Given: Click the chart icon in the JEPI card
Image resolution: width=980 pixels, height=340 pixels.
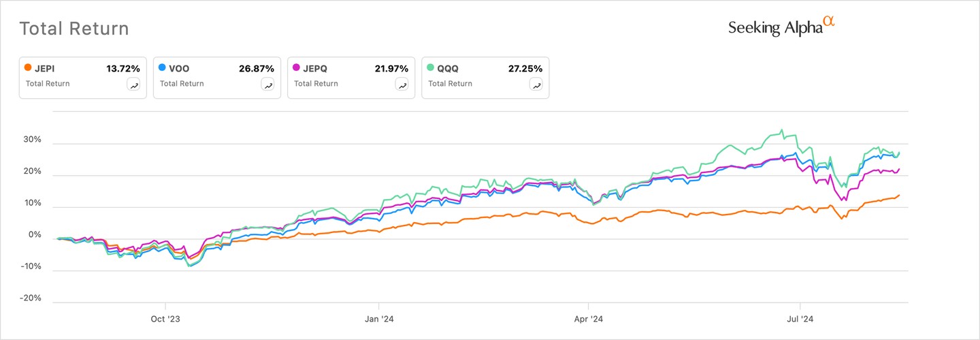Looking at the screenshot, I should coord(134,85).
